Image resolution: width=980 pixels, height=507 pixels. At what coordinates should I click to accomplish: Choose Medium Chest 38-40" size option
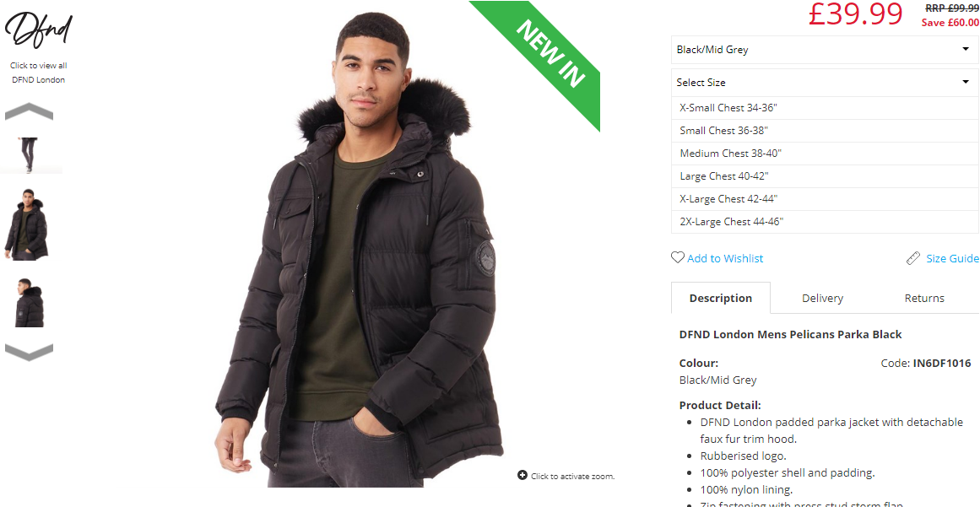coord(825,154)
